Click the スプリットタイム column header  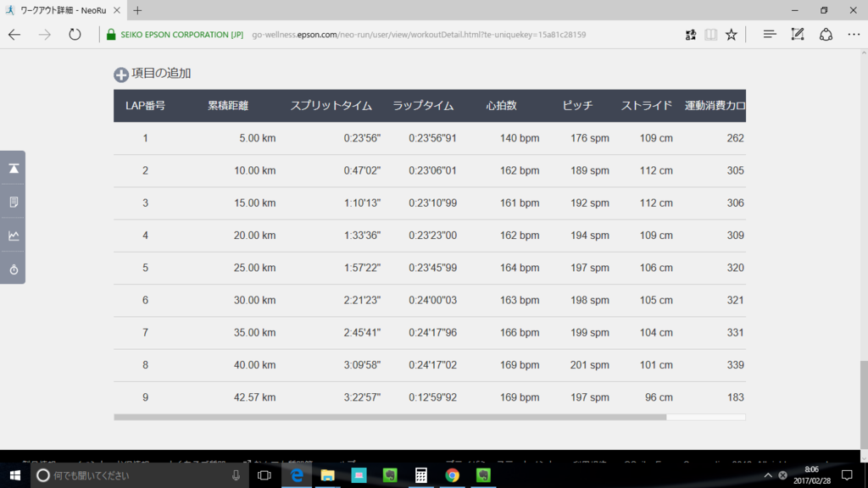[x=331, y=106]
